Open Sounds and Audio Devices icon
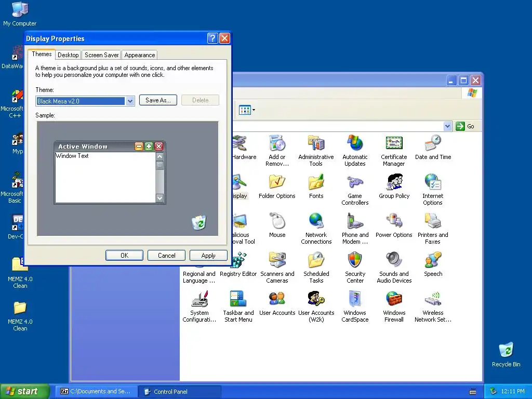This screenshot has width=532, height=399. point(394,268)
